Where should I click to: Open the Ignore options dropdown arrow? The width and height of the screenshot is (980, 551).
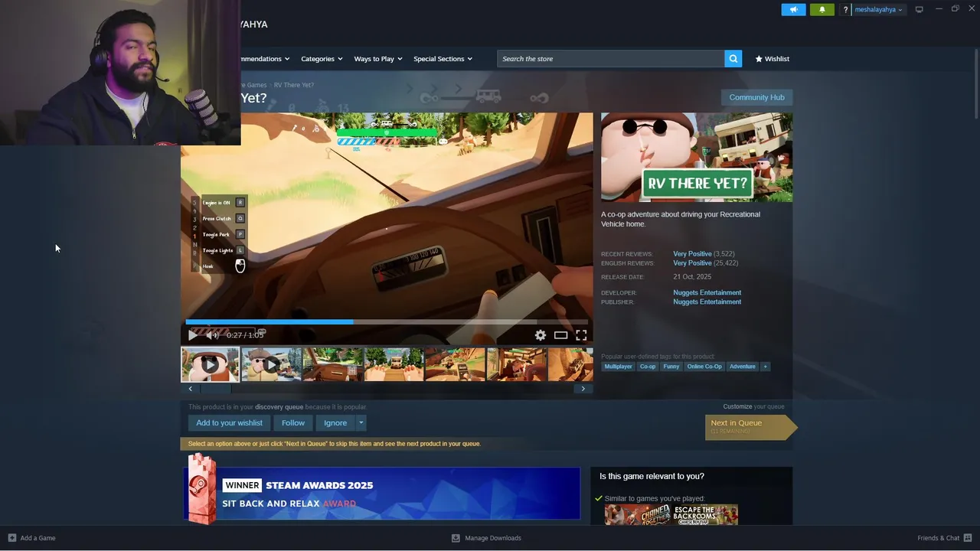pos(361,422)
